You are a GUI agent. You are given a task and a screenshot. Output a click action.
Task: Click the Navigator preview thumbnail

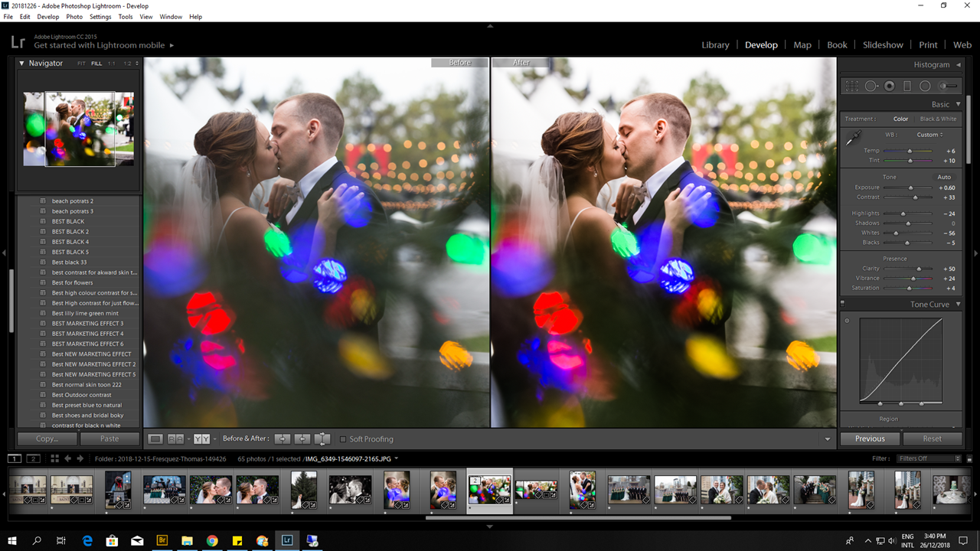79,129
